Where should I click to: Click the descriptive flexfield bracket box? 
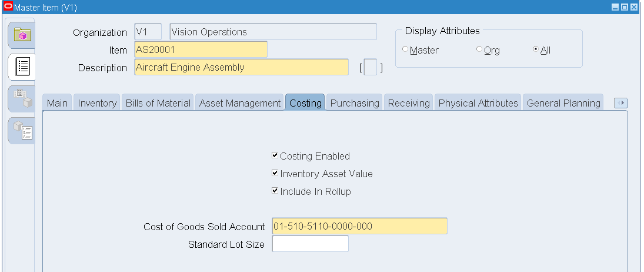[371, 67]
